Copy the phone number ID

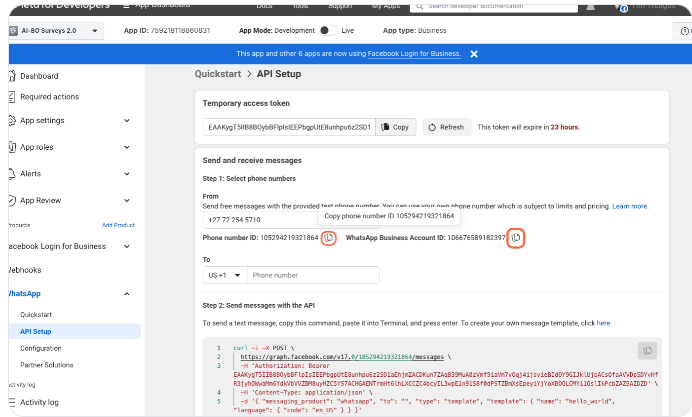tap(328, 238)
